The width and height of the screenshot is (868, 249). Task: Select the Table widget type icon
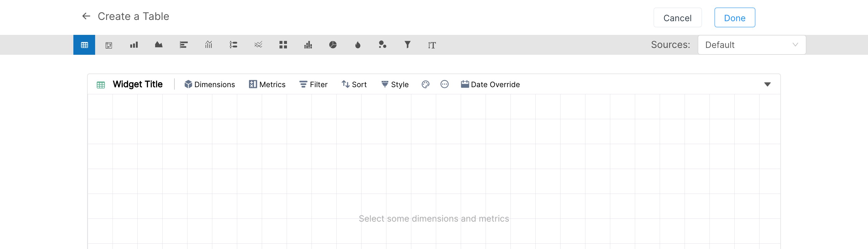coord(84,45)
